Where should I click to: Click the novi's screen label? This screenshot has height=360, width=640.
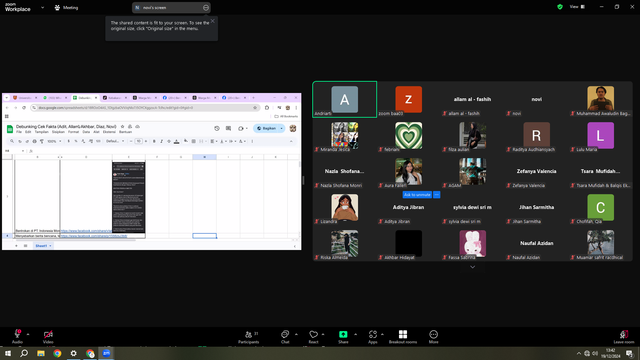(154, 7)
